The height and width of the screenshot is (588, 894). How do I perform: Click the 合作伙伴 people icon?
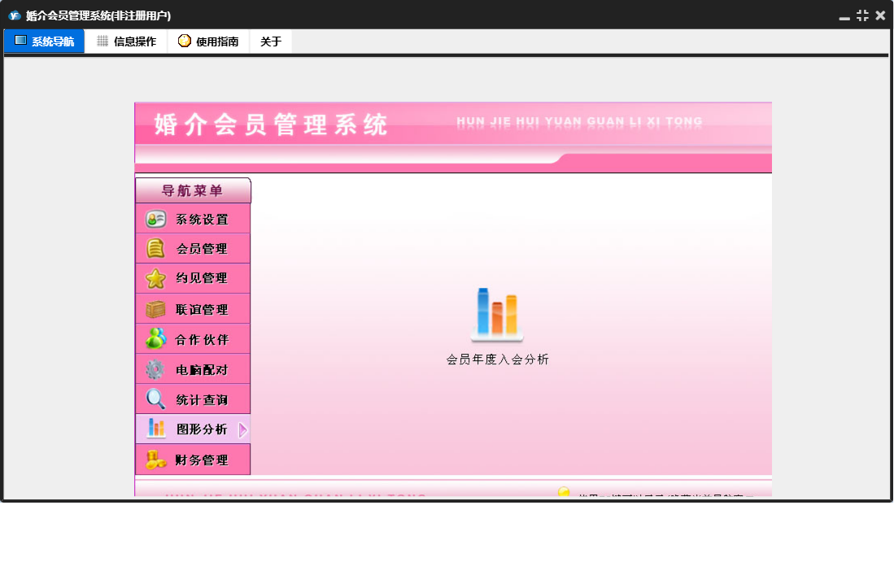[155, 339]
